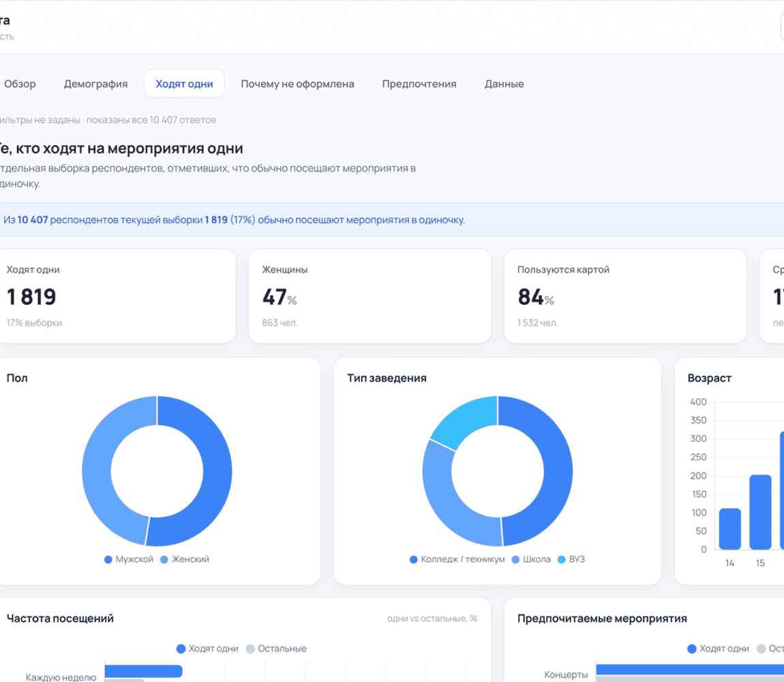Click the Частота посещений title
784x682 pixels.
(x=60, y=619)
